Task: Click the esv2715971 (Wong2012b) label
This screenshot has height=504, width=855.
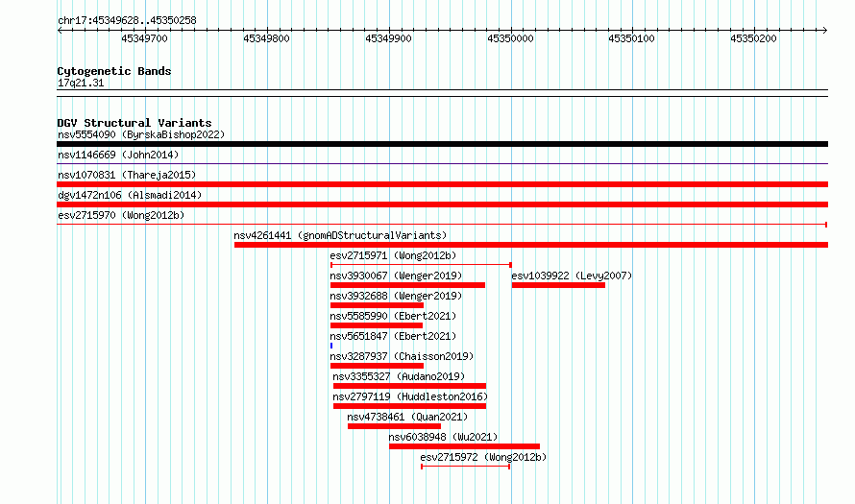Action: click(x=393, y=255)
